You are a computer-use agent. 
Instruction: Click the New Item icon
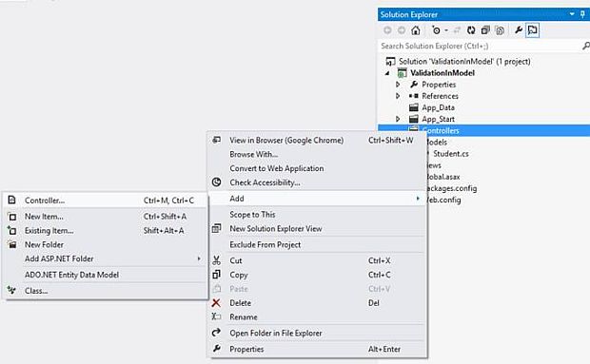12,217
